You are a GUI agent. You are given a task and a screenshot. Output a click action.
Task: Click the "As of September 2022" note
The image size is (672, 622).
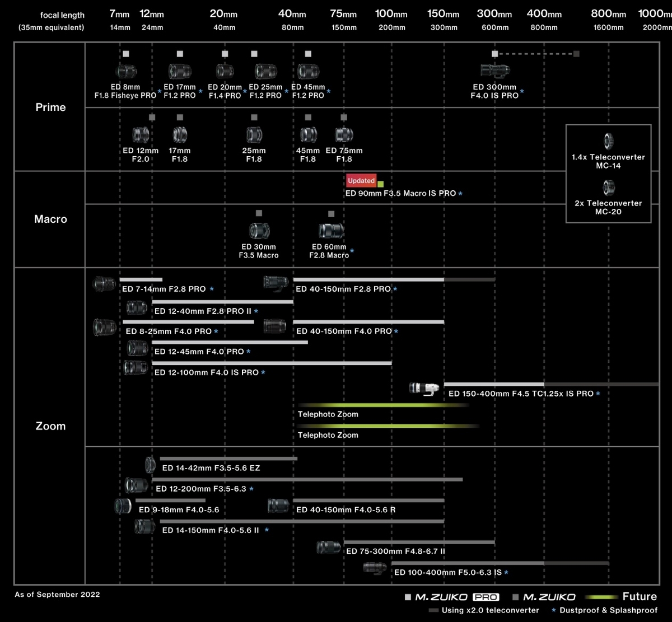click(57, 595)
